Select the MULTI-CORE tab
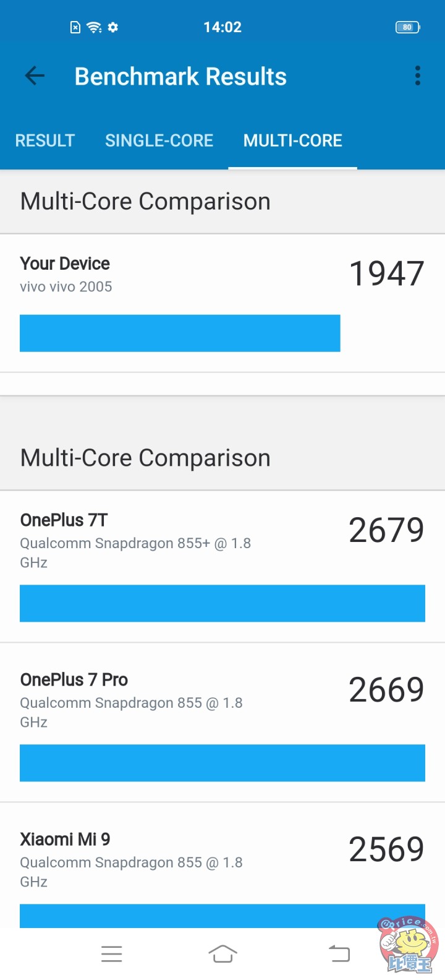The image size is (445, 980). 292,140
